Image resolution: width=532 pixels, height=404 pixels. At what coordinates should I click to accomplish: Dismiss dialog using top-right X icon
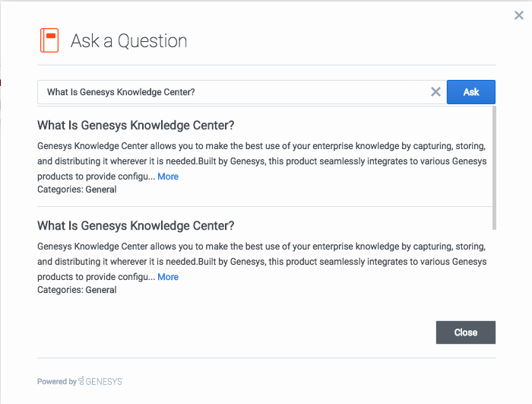tap(518, 15)
